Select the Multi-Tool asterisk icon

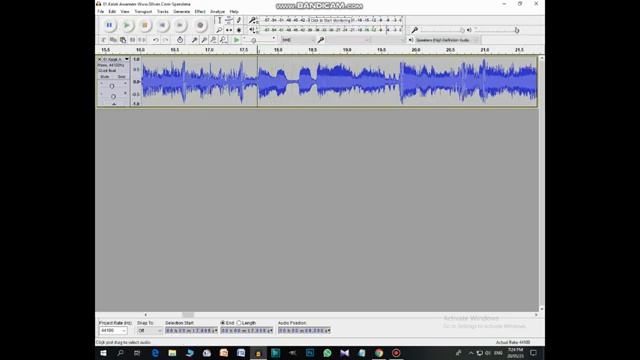tap(239, 30)
